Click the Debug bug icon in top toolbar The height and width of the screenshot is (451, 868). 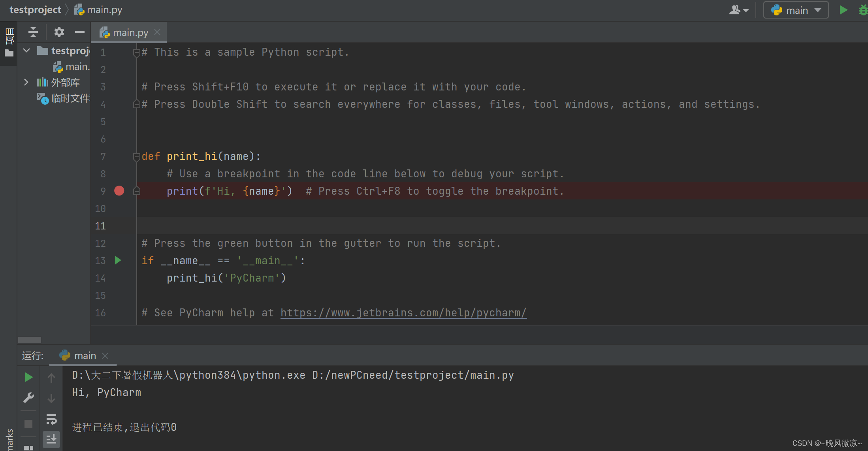coord(863,10)
